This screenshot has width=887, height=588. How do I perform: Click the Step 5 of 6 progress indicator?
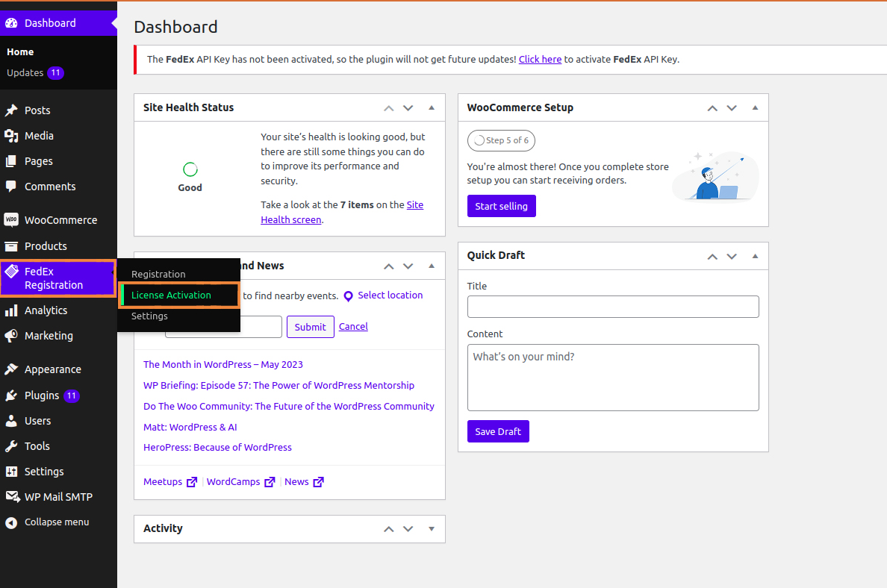(501, 140)
